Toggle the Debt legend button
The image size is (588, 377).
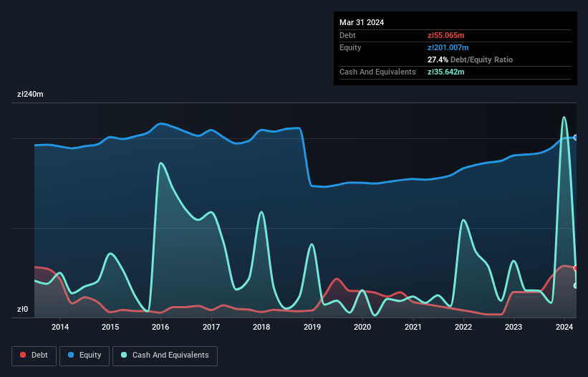coord(34,355)
